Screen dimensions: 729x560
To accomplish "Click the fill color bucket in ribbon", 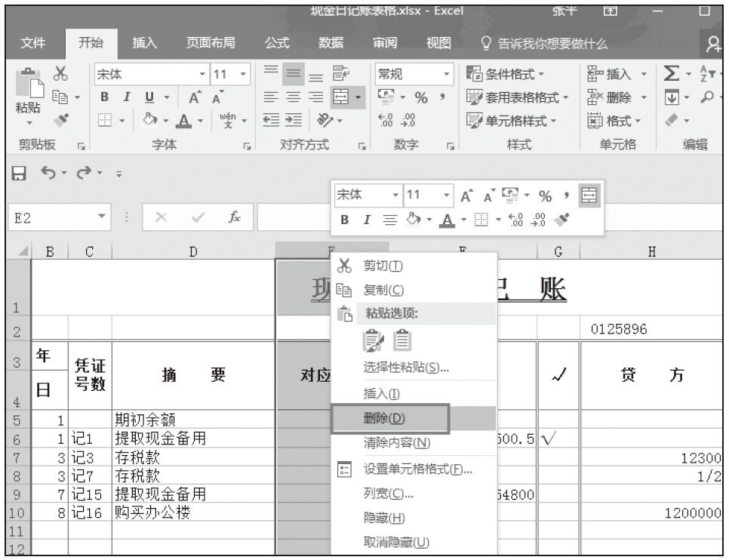I will [x=148, y=118].
